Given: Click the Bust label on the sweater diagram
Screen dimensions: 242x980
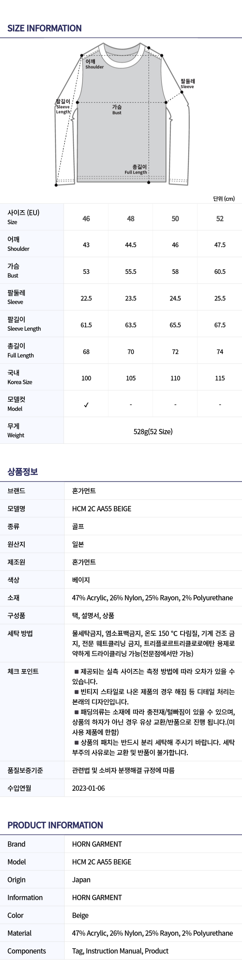Looking at the screenshot, I should point(117,110).
